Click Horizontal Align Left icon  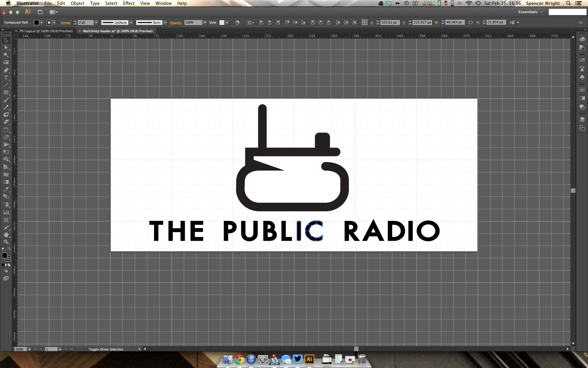click(262, 22)
